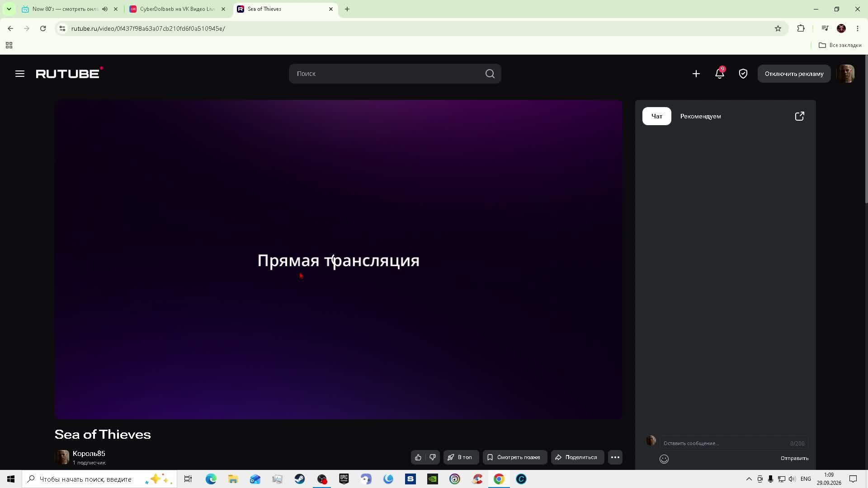
Task: Go to the Rutube home logo
Action: click(x=69, y=73)
